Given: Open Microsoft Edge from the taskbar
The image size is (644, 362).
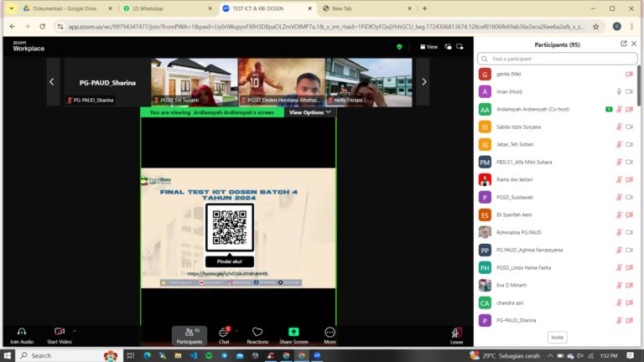Looking at the screenshot, I should 147,355.
